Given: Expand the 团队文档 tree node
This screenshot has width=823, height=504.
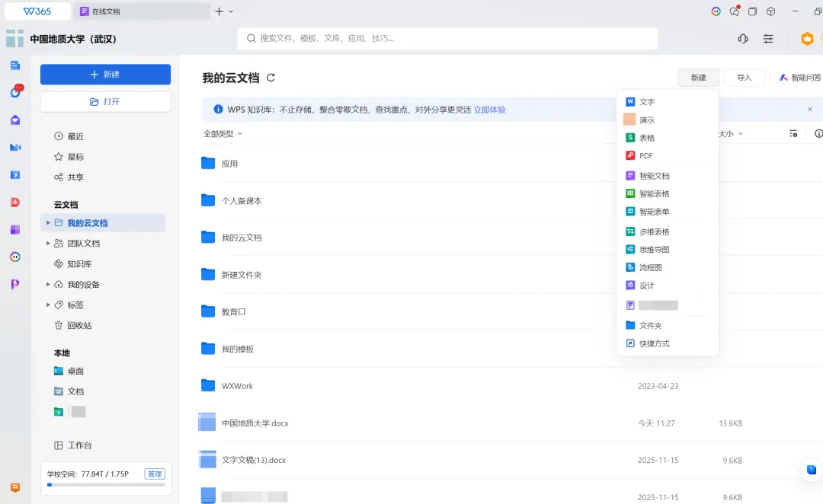Looking at the screenshot, I should 48,244.
